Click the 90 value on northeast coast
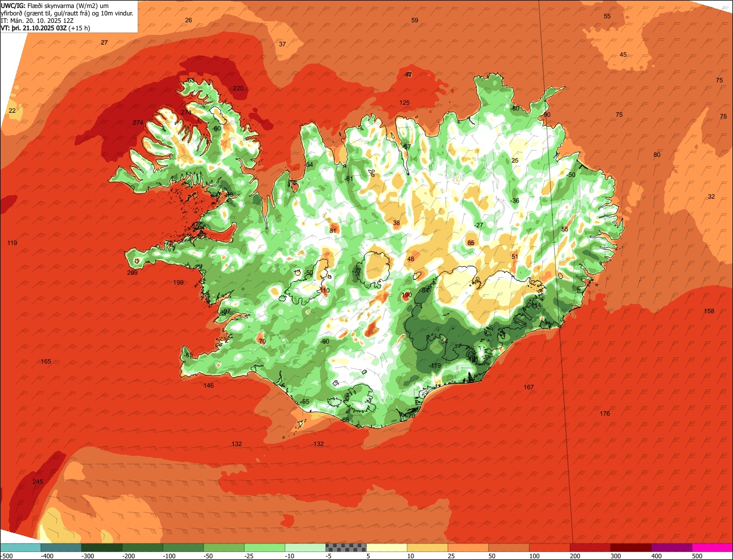This screenshot has height=560, width=733. (547, 115)
